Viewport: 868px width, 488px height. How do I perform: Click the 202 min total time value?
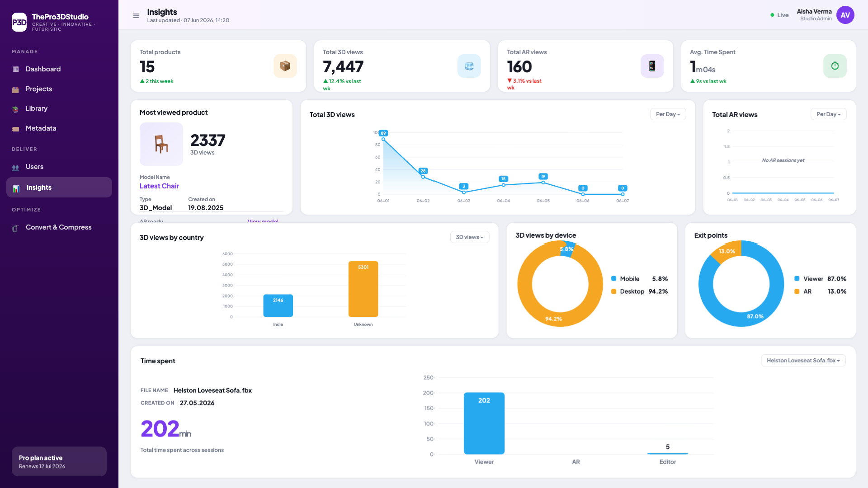(x=166, y=429)
